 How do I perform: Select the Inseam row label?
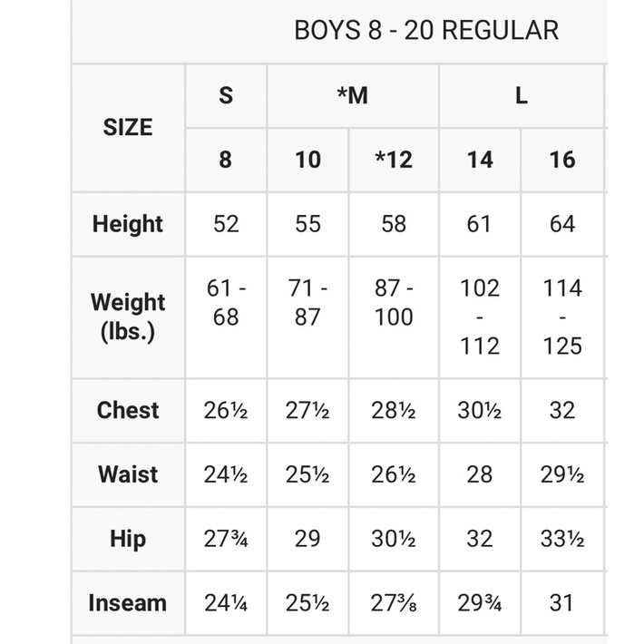point(128,603)
